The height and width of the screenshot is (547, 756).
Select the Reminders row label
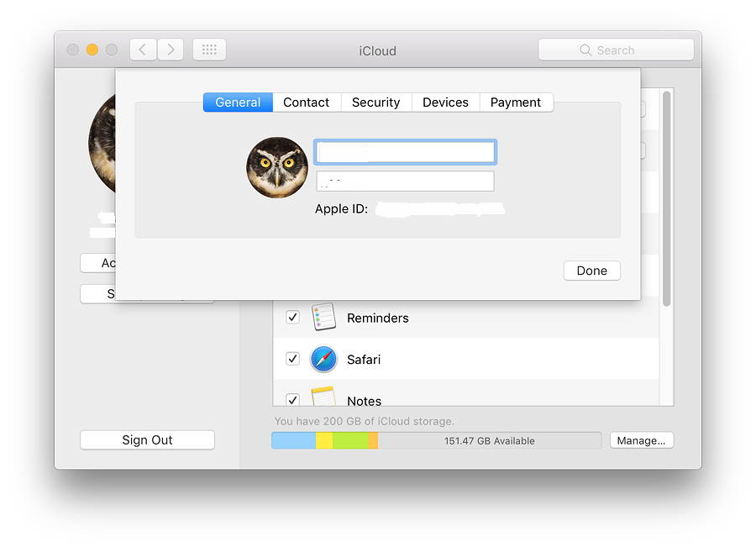tap(377, 318)
